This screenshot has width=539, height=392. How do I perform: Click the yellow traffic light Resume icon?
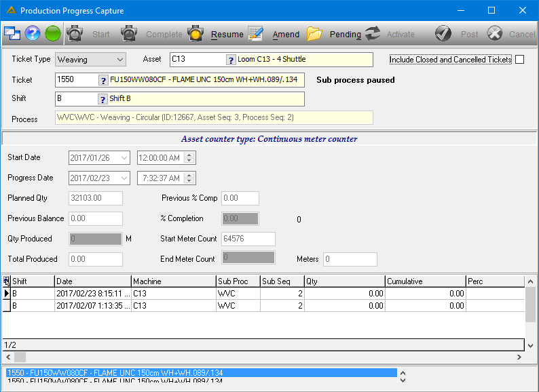(196, 34)
